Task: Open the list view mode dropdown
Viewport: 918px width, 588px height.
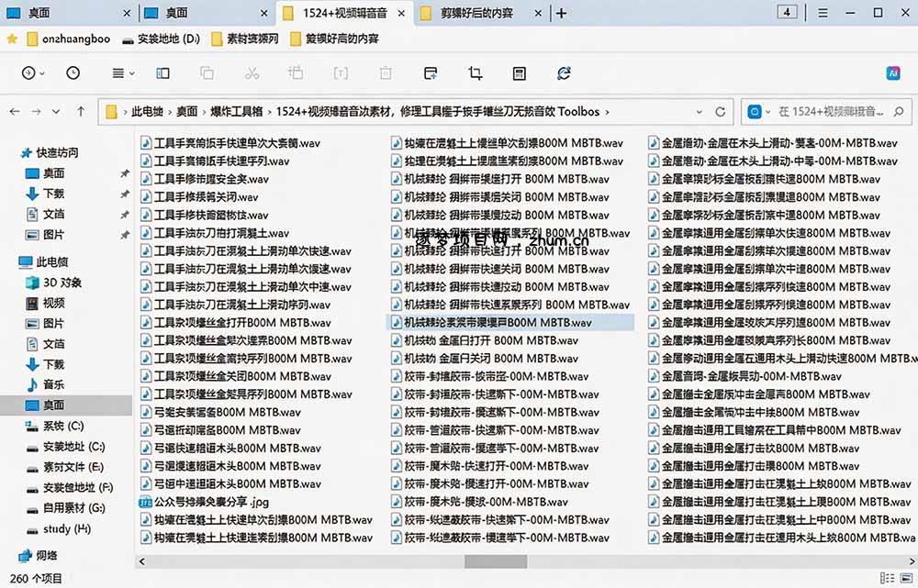Action: 123,73
